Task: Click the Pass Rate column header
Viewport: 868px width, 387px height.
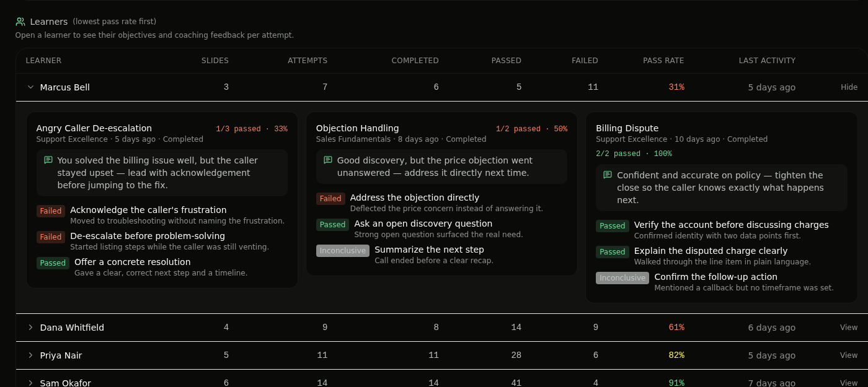Action: (663, 61)
